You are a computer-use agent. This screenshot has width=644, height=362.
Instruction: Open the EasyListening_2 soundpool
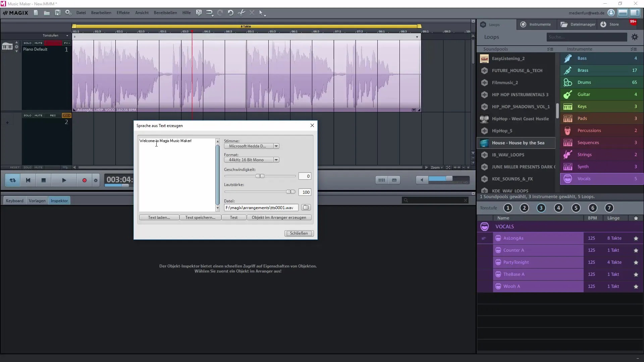point(516,58)
